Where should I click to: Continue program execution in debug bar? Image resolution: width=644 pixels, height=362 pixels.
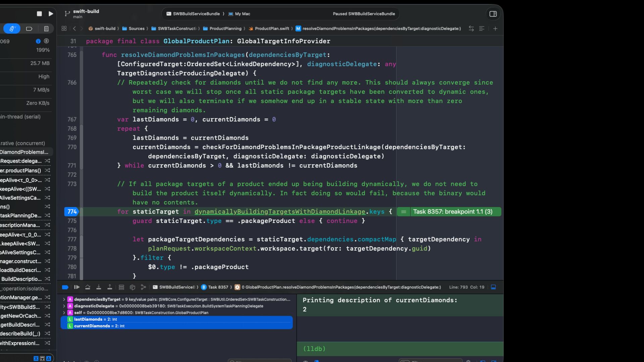[77, 287]
